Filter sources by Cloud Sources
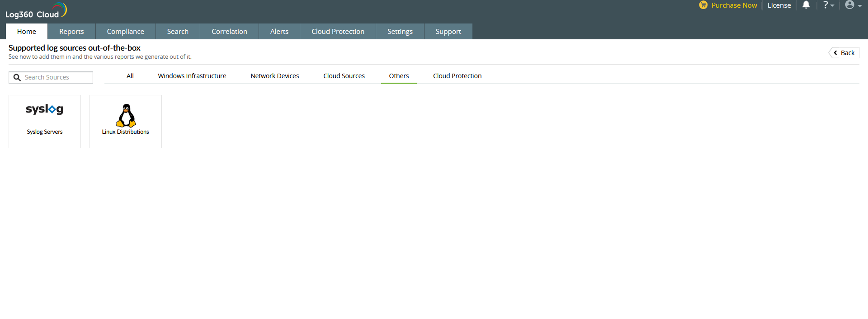Screen dimensions: 868x319 click(x=344, y=76)
